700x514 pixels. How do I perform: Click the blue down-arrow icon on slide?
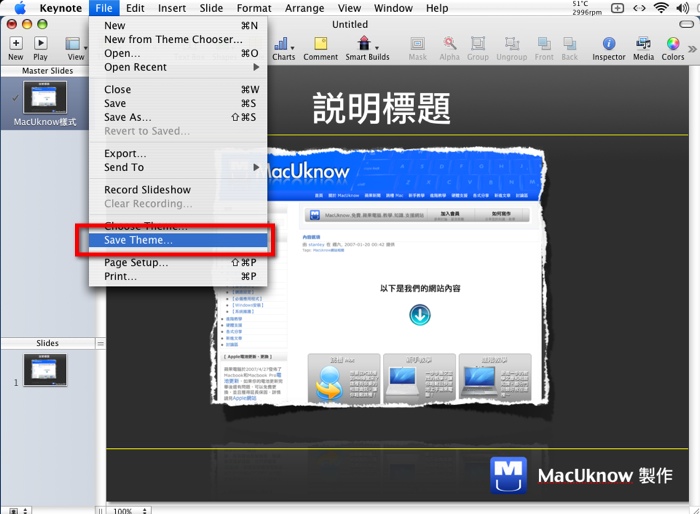(420, 315)
